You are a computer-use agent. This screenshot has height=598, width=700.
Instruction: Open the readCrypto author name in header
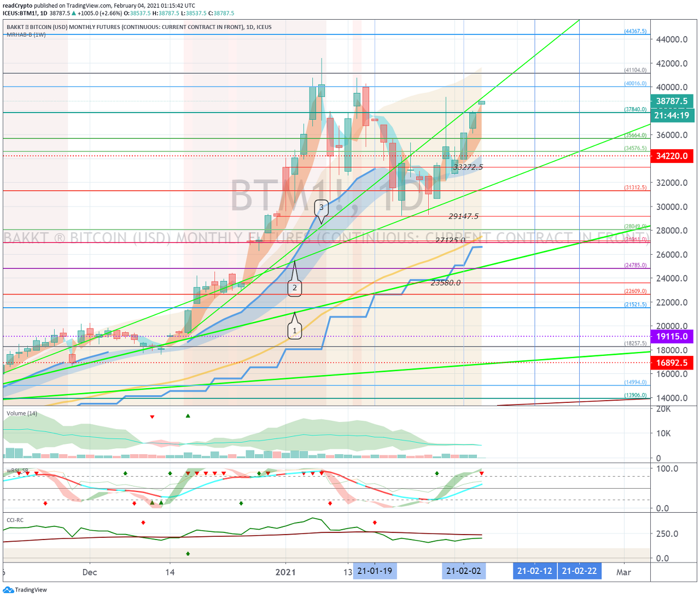point(17,5)
